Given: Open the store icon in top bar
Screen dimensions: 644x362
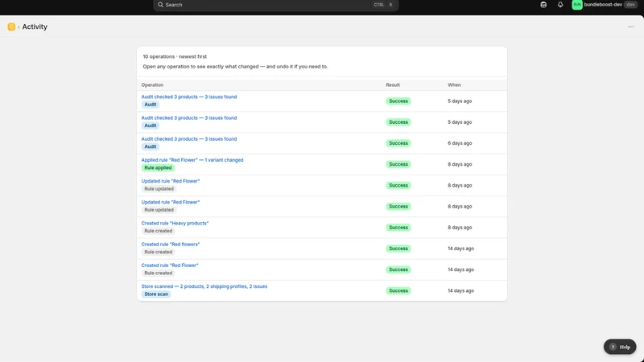Looking at the screenshot, I should click(x=543, y=5).
